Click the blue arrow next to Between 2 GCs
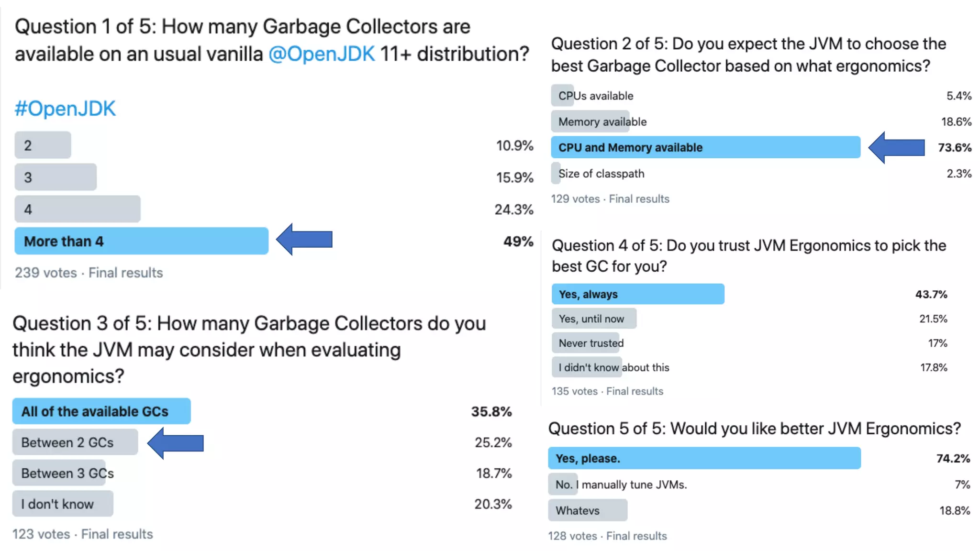 point(175,443)
